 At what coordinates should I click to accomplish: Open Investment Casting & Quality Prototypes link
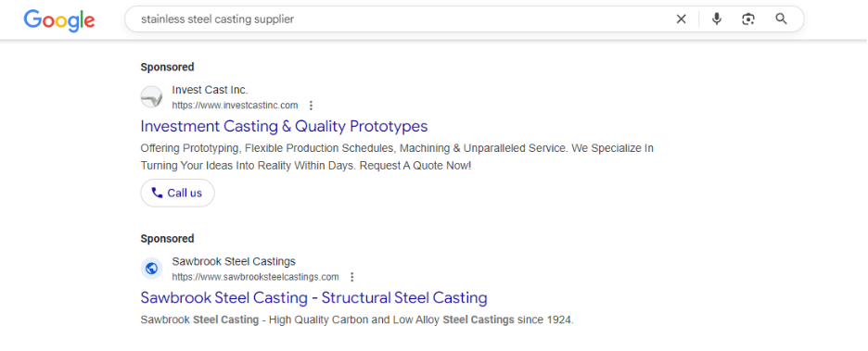tap(284, 126)
